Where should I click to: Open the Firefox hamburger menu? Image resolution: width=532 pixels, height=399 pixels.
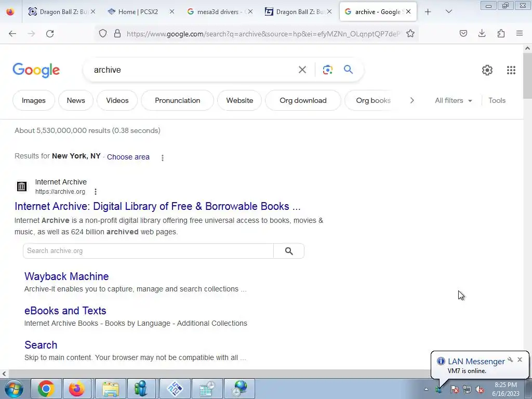pos(520,33)
